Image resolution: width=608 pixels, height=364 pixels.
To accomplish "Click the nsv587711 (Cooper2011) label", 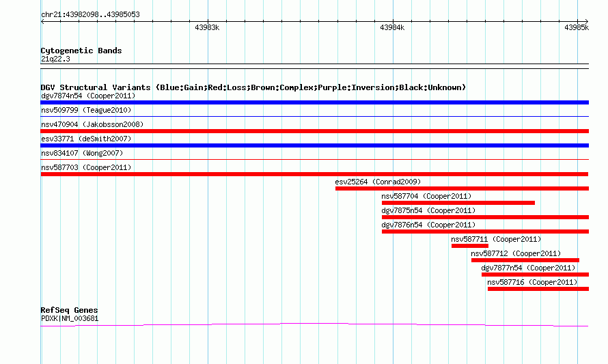I will [x=496, y=239].
